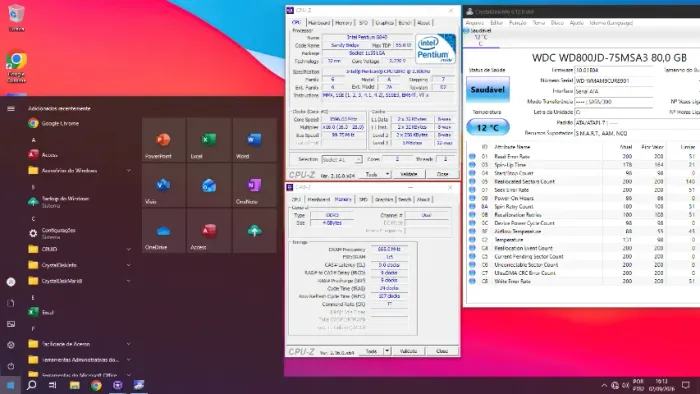Open Tools dropdown arrow in CPU-Z Memory window
The image size is (700, 394).
point(387,351)
